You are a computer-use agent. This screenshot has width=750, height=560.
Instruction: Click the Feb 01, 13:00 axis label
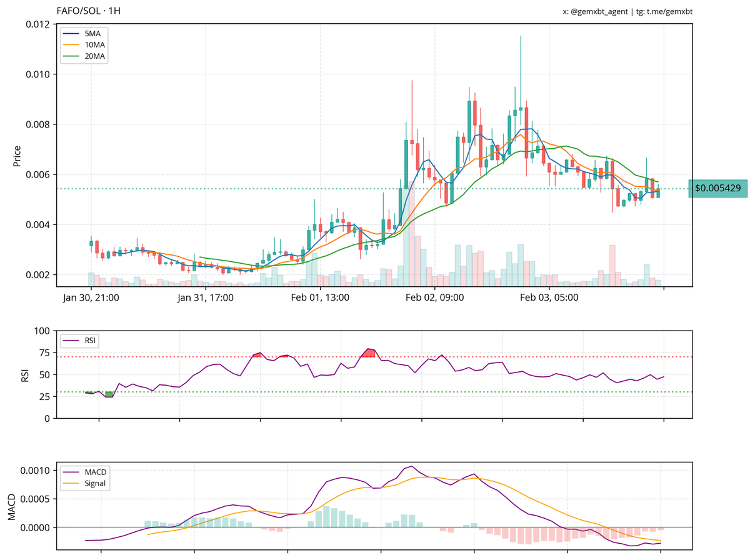tap(320, 297)
